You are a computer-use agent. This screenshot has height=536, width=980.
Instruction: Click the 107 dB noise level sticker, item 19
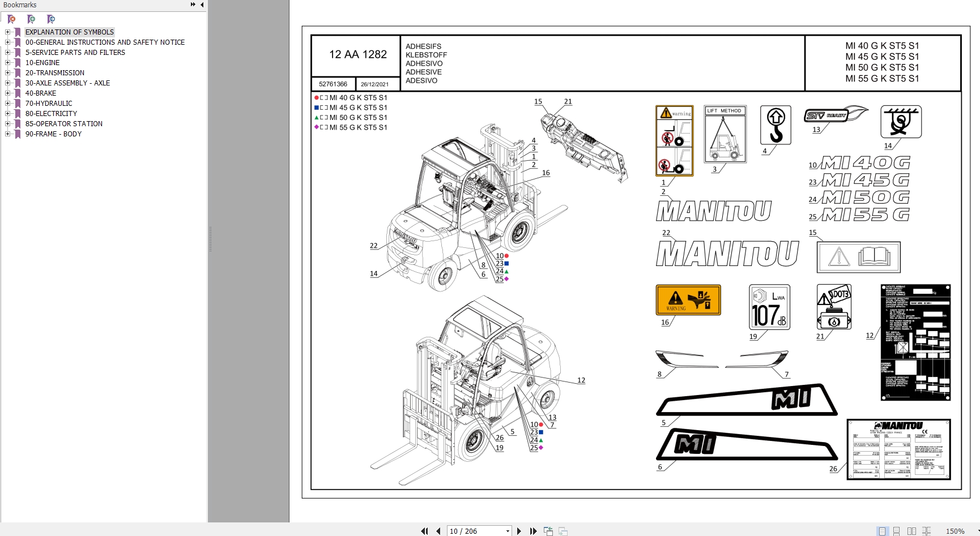[x=769, y=307]
